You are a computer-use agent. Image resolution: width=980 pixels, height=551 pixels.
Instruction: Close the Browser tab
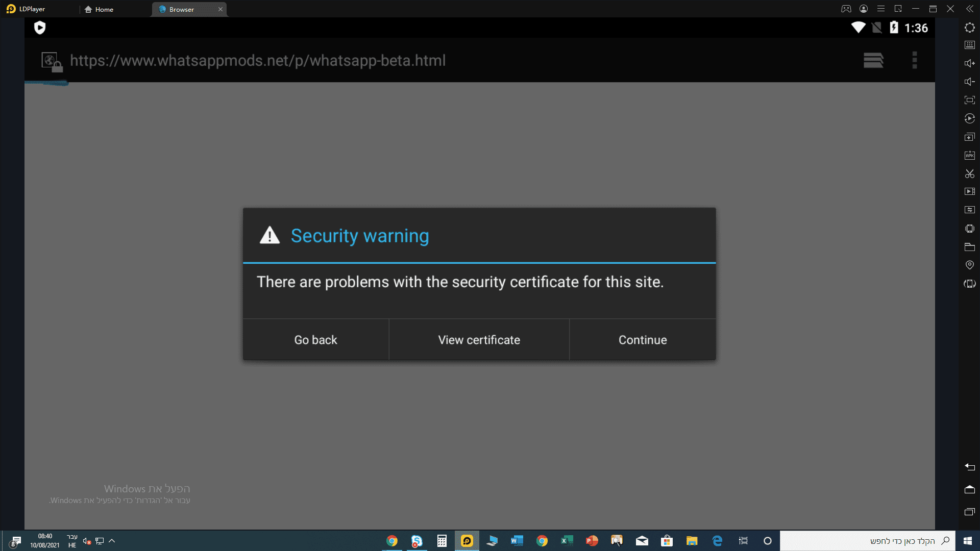click(x=220, y=9)
